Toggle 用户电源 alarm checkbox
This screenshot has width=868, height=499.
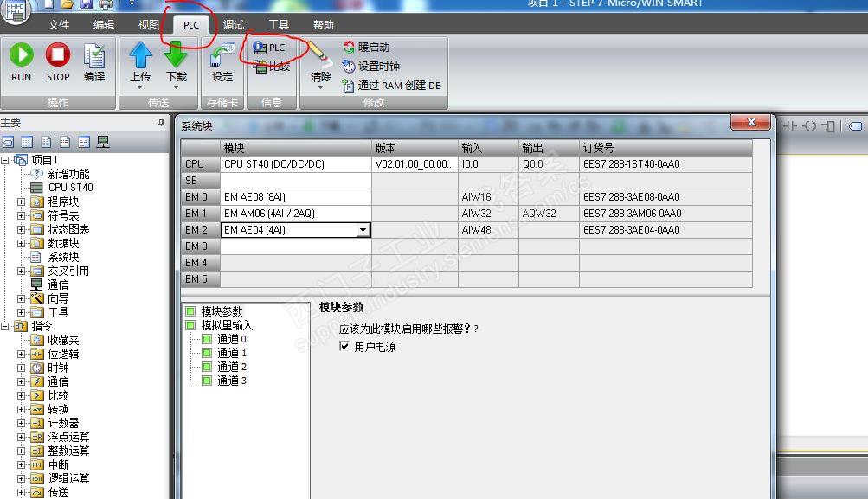(344, 346)
